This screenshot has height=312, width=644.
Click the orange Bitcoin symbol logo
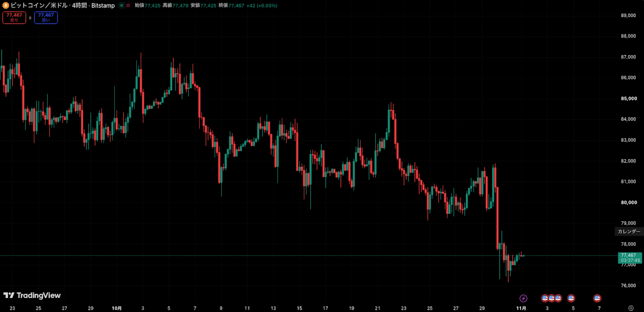click(5, 5)
